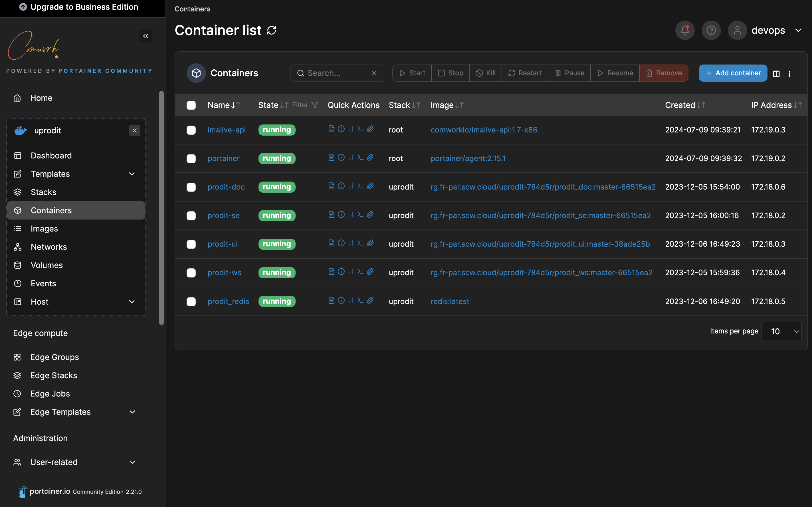
Task: Expand the Templates sidebar section
Action: (76, 174)
